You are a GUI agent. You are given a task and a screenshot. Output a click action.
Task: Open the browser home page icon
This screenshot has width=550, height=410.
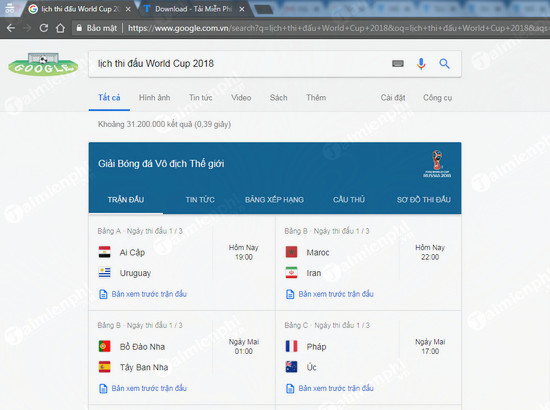[60, 28]
